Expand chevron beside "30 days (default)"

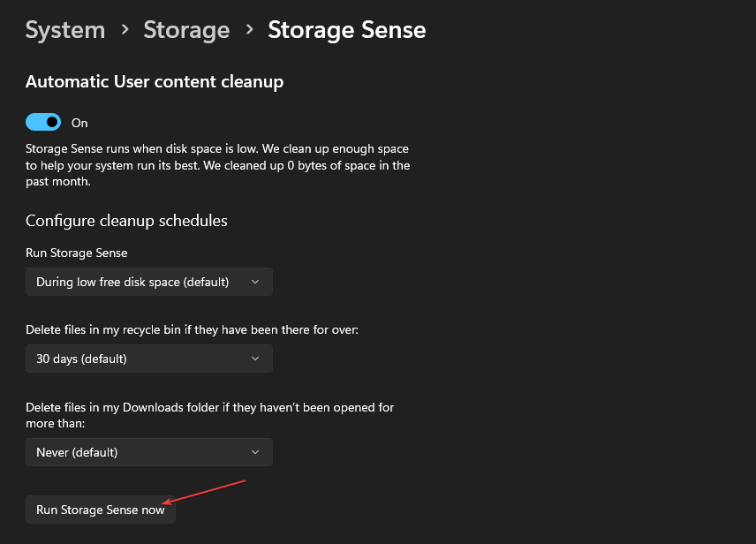coord(255,359)
